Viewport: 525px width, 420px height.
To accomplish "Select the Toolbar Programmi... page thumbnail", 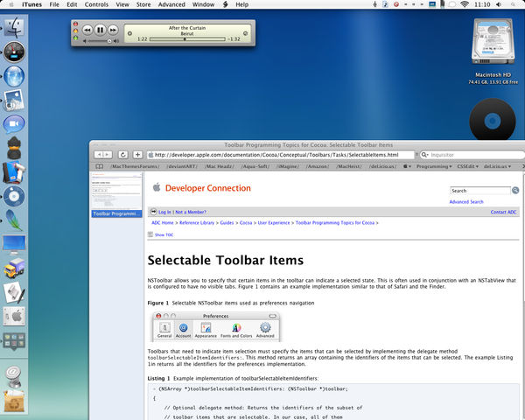I will pyautogui.click(x=116, y=195).
